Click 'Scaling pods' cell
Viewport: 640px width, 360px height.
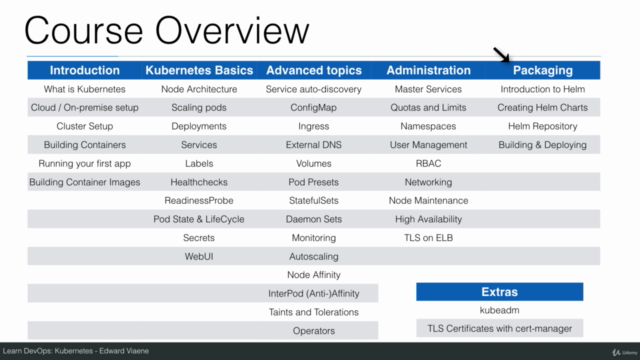pos(199,107)
